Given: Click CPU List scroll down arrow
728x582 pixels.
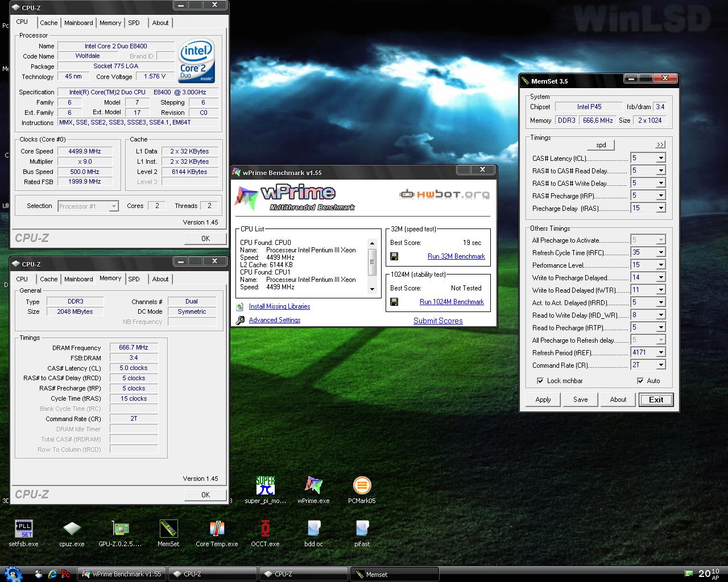Looking at the screenshot, I should pos(373,289).
